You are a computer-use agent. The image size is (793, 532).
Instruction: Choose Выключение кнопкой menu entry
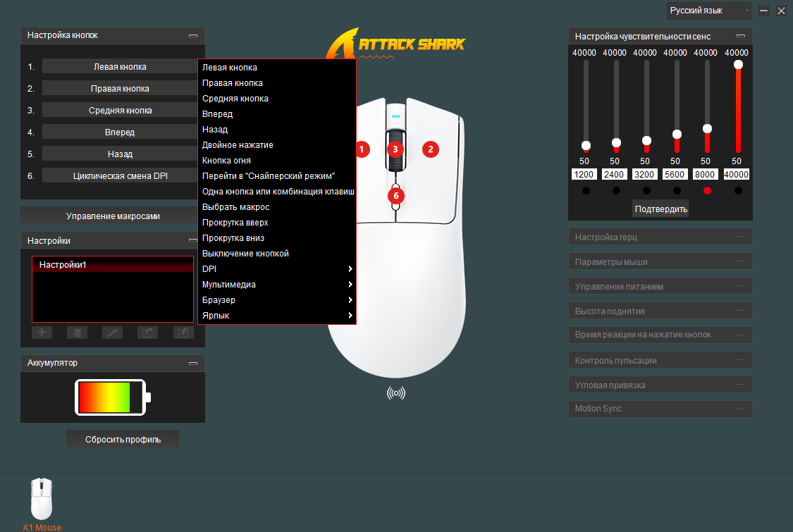(277, 254)
